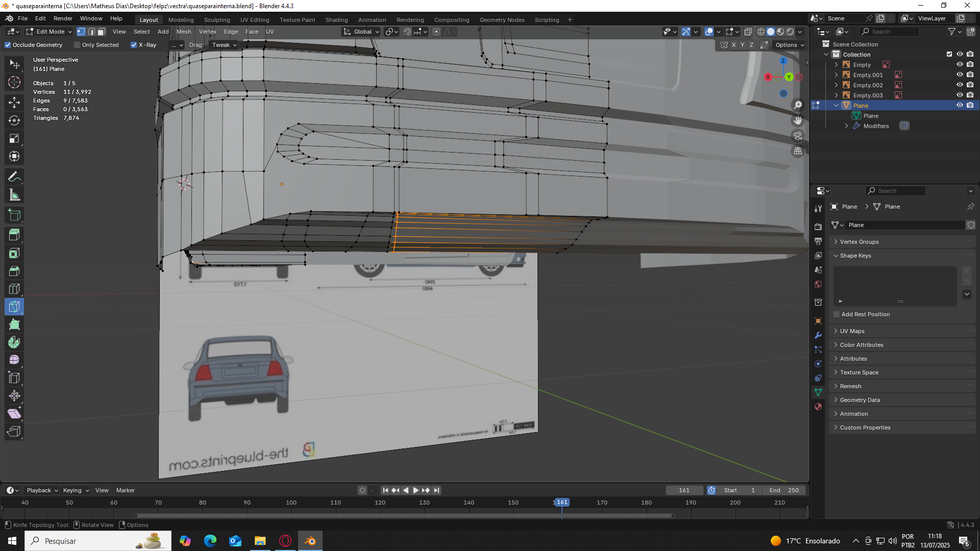Image resolution: width=980 pixels, height=551 pixels.
Task: Select the Move tool
Action: click(x=14, y=102)
